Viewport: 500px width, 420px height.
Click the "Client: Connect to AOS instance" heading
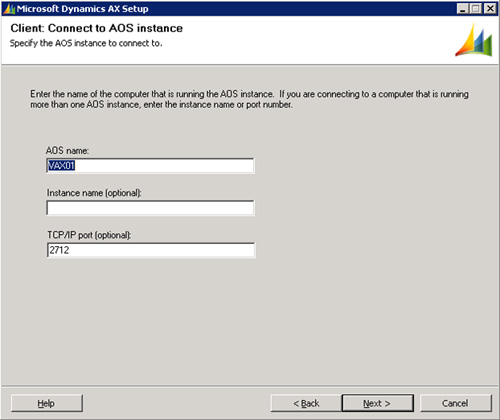point(97,28)
